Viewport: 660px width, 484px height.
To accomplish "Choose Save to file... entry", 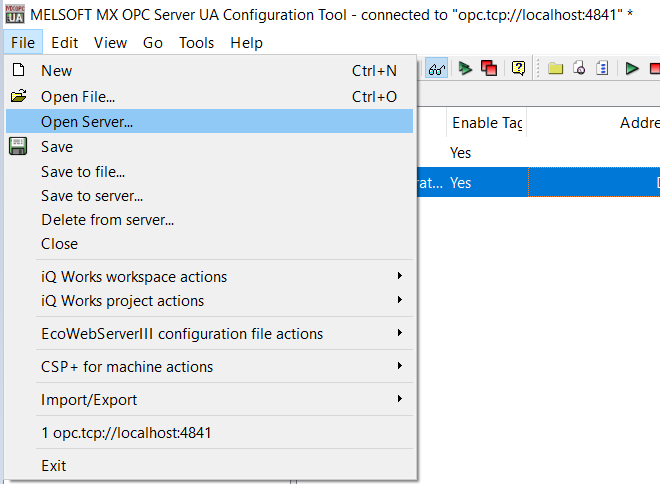I will 210,172.
